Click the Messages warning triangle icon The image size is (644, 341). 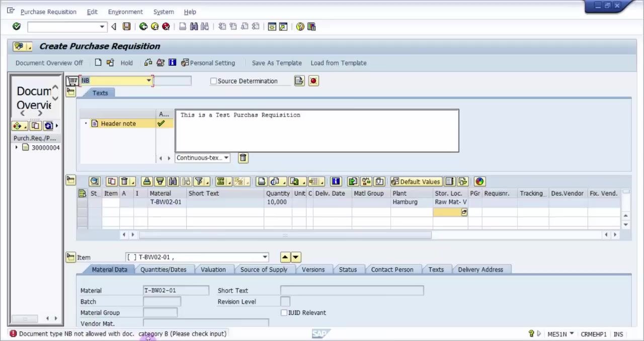coord(160,63)
